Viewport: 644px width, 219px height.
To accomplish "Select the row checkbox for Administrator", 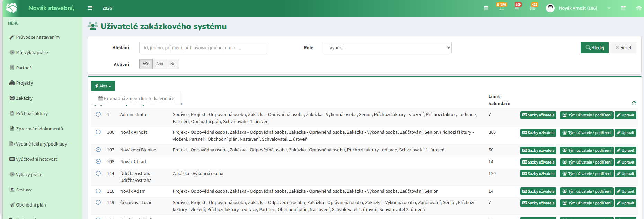I will [x=98, y=114].
